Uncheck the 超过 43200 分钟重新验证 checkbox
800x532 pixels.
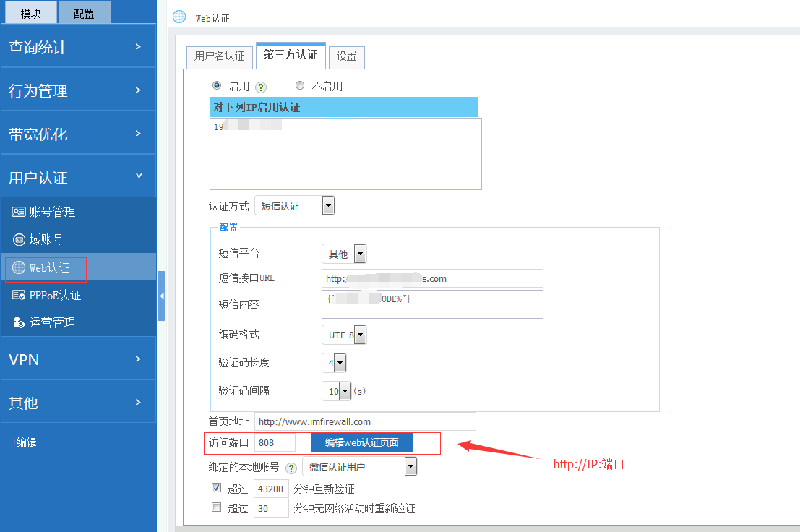[x=216, y=488]
